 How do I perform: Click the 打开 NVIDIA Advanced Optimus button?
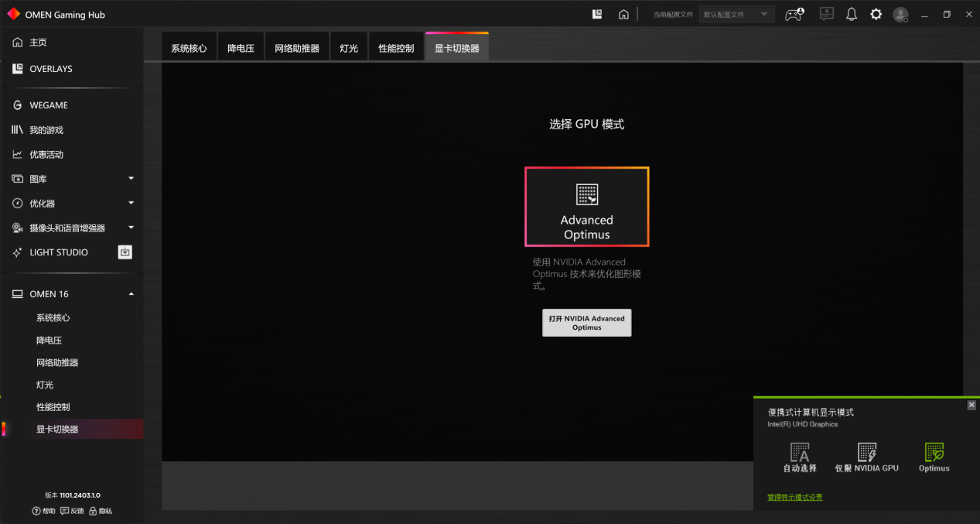586,323
